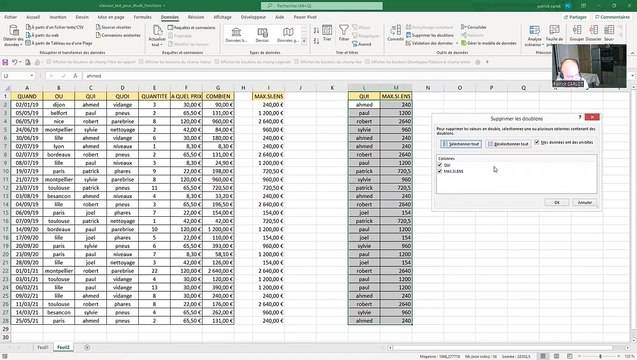Expand the Obtenir des données dropdown arrow
This screenshot has width=637, height=360.
click(x=21, y=45)
